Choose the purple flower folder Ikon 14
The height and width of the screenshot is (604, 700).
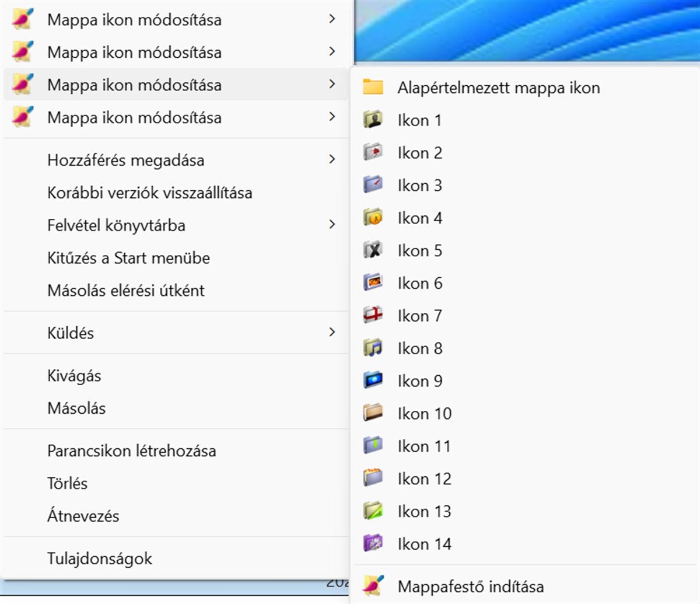pos(423,543)
